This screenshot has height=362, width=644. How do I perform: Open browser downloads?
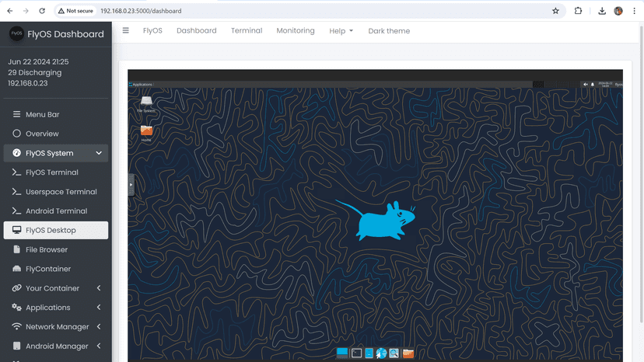click(x=602, y=11)
